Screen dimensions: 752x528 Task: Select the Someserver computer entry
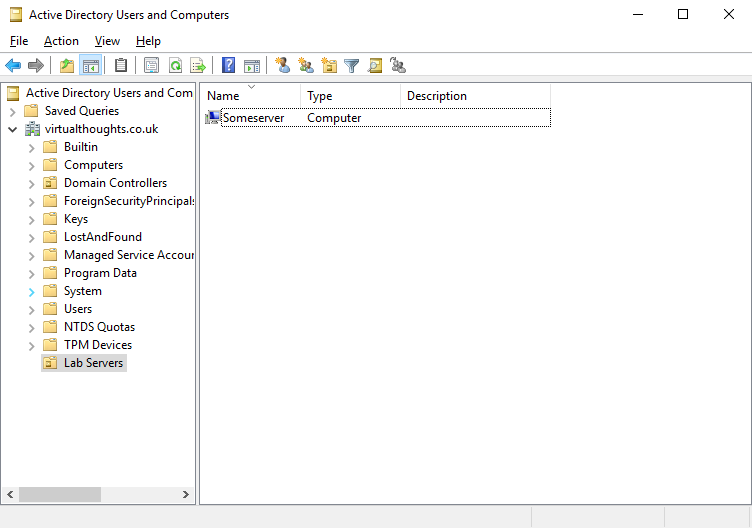coord(253,118)
